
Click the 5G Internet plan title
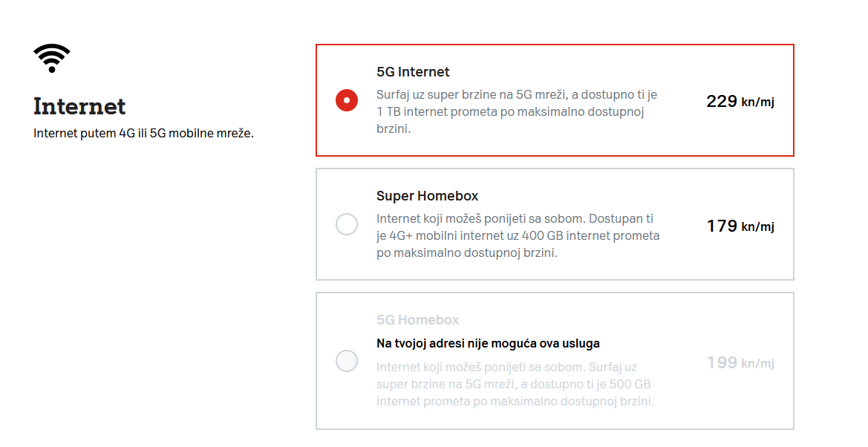[413, 72]
